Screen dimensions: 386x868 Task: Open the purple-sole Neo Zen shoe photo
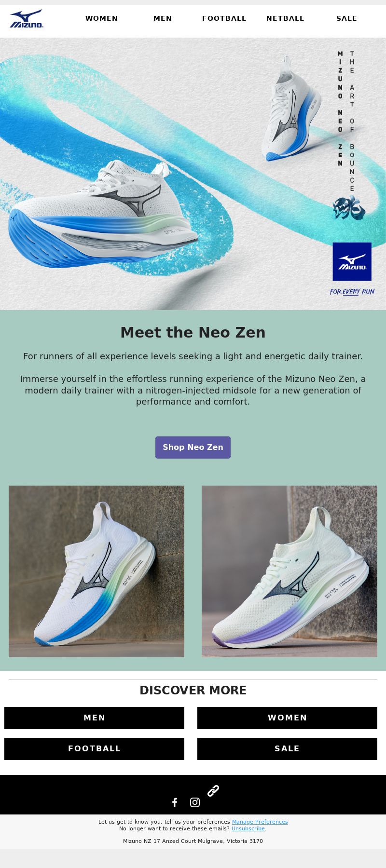[289, 571]
